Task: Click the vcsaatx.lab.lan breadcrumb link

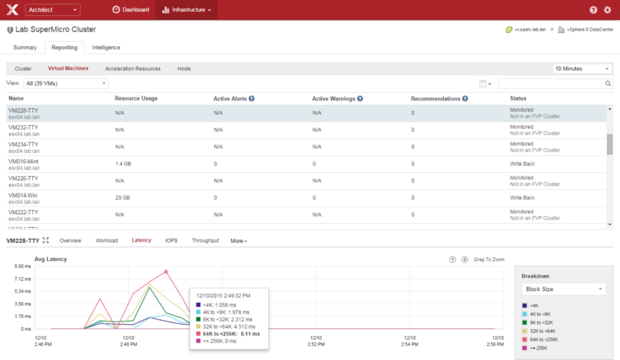Action: (x=530, y=30)
